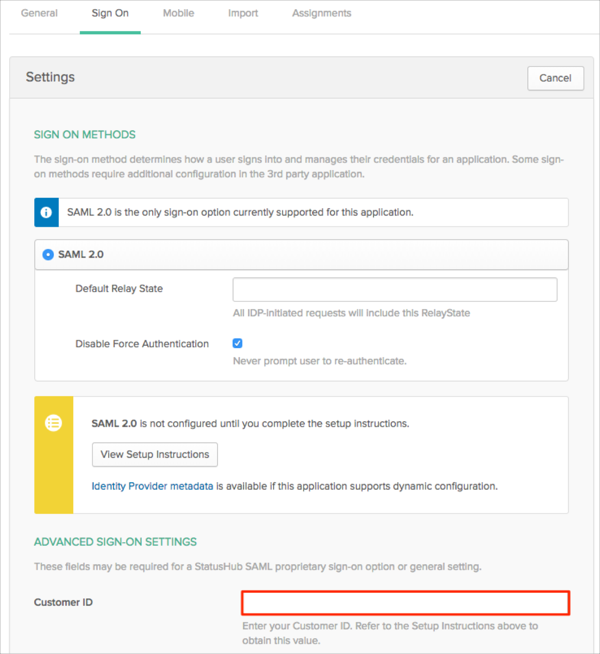Click the blue info icon
The image size is (600, 654).
click(x=47, y=212)
